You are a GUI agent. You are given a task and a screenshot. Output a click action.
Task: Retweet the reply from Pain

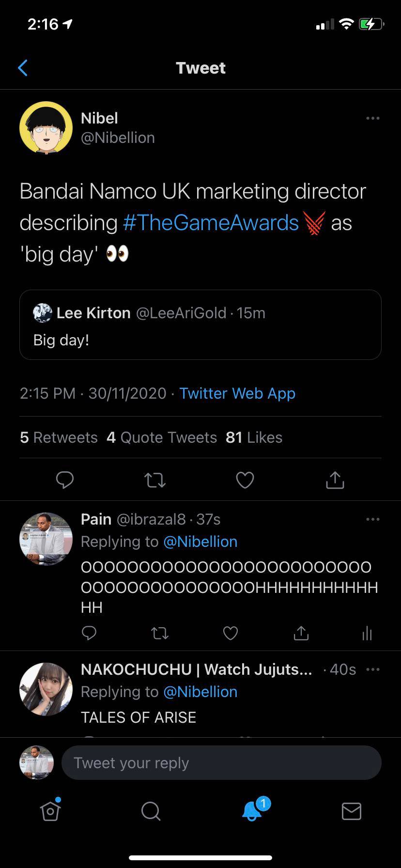pyautogui.click(x=160, y=633)
